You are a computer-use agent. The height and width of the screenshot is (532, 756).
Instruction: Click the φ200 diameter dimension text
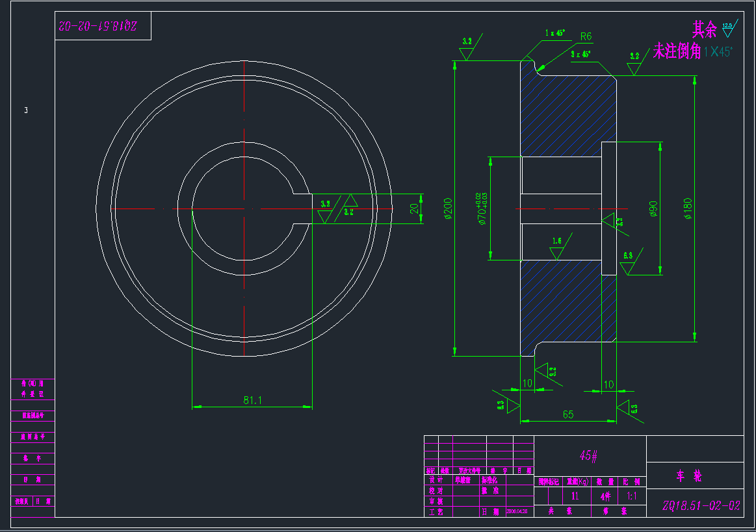click(x=449, y=209)
